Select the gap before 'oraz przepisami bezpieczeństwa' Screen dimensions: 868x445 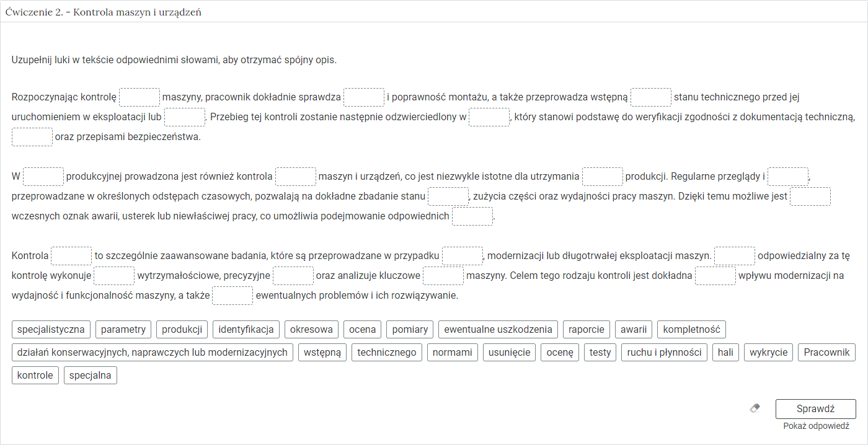[x=32, y=137]
